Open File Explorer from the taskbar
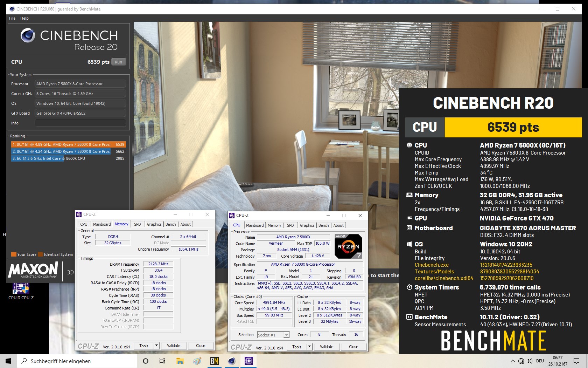The width and height of the screenshot is (588, 368). pyautogui.click(x=180, y=361)
